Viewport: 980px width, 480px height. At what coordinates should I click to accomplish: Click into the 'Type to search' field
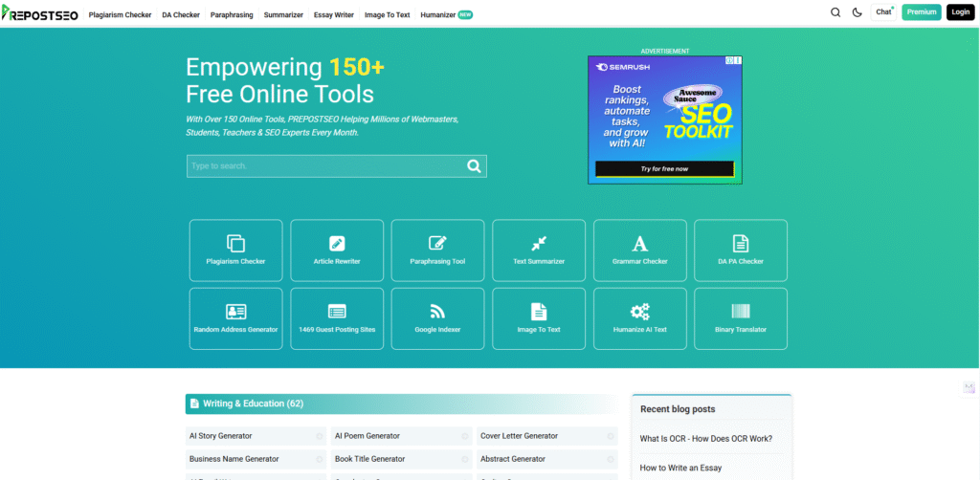pyautogui.click(x=323, y=166)
